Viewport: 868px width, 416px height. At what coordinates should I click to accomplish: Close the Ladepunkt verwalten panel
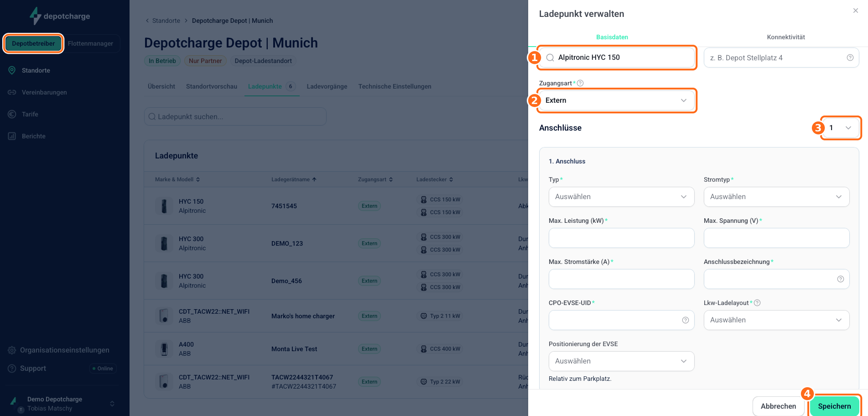[856, 11]
